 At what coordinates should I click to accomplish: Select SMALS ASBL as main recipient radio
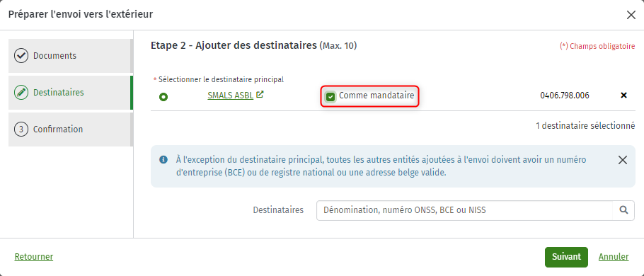click(163, 98)
